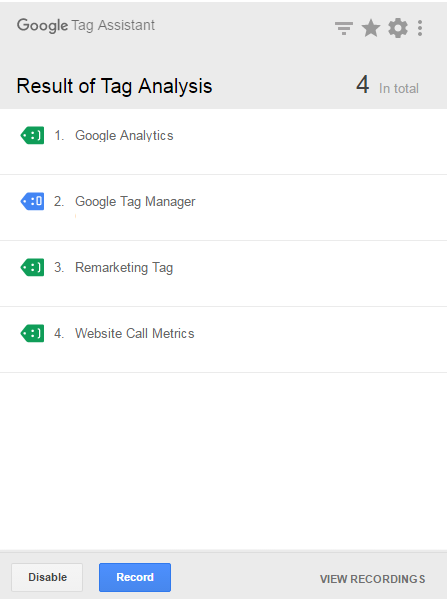Click the 4 In total tag count
This screenshot has width=448, height=599.
point(387,85)
